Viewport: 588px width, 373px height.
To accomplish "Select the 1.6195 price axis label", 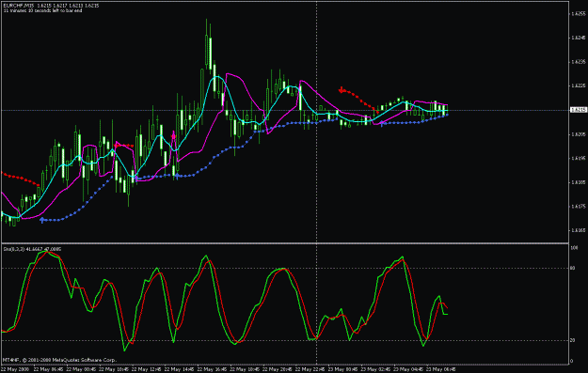I will click(578, 158).
